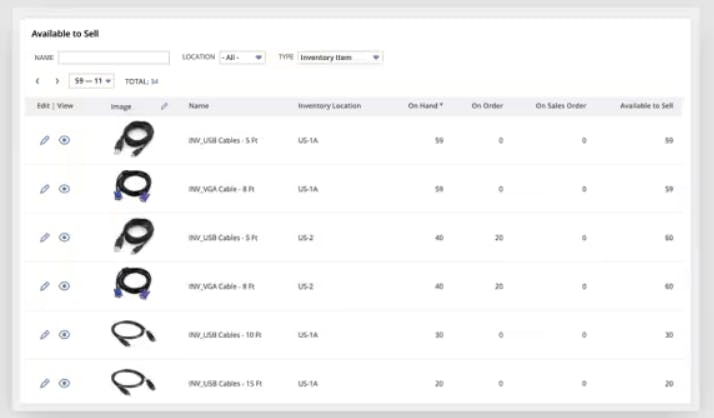
Task: Edit the INV_USB Cables - 10 Ft row
Action: pyautogui.click(x=45, y=335)
